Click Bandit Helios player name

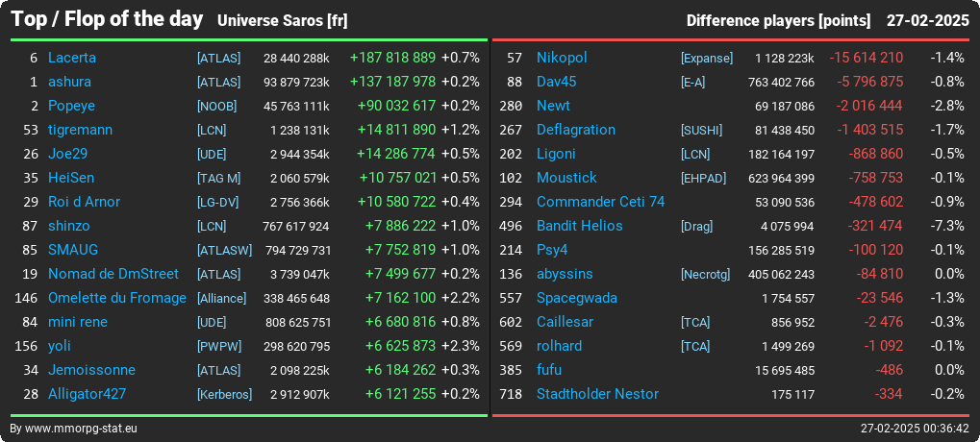pyautogui.click(x=579, y=226)
